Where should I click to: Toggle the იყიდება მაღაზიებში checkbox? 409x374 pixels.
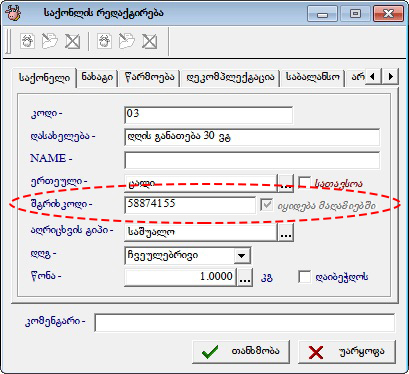[267, 205]
